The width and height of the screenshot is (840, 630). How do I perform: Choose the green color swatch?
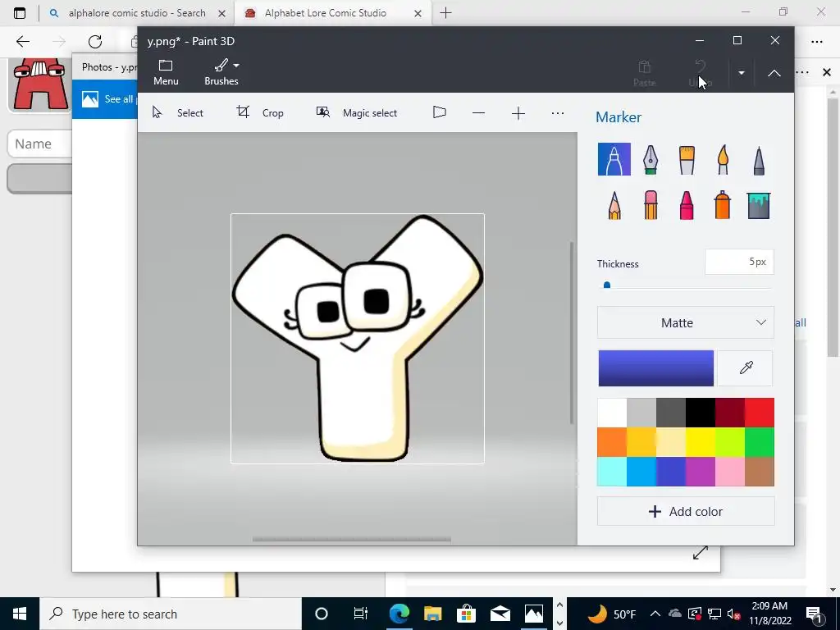(759, 442)
